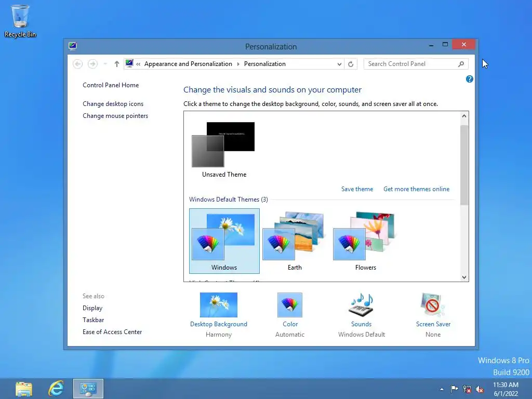Launch Internet Explorer from the taskbar
This screenshot has height=399, width=532.
coord(56,389)
